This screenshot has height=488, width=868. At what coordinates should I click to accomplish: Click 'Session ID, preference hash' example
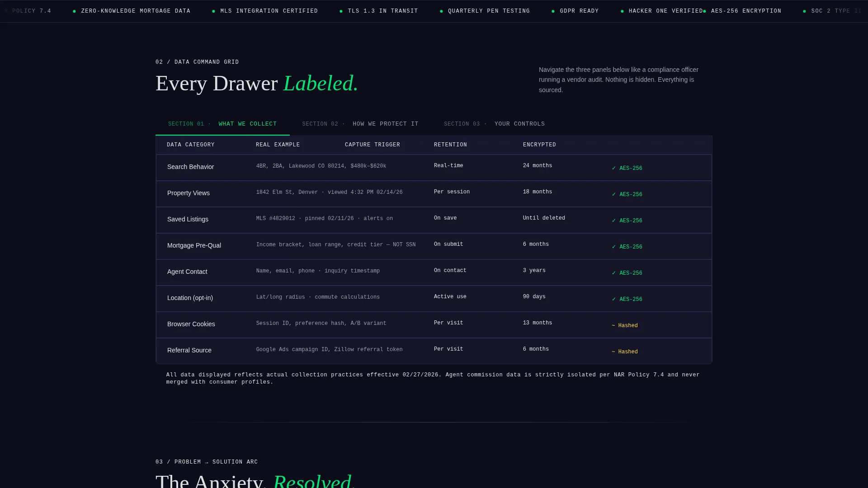pyautogui.click(x=321, y=324)
